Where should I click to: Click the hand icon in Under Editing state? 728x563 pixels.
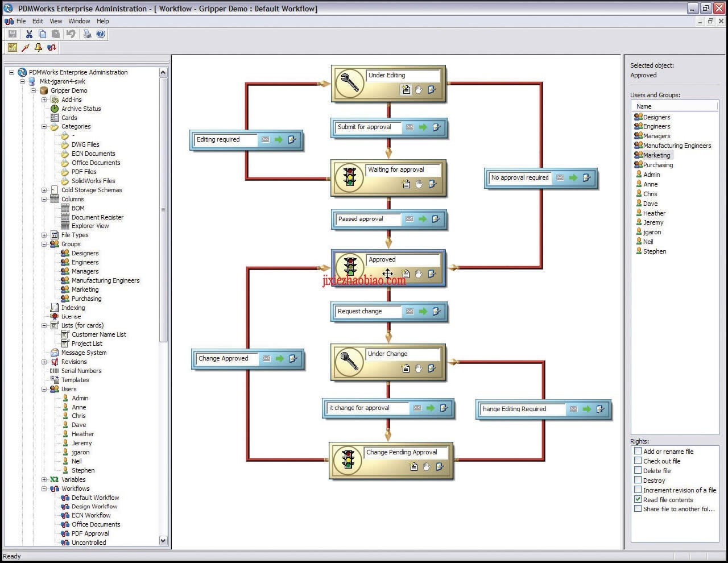point(419,90)
